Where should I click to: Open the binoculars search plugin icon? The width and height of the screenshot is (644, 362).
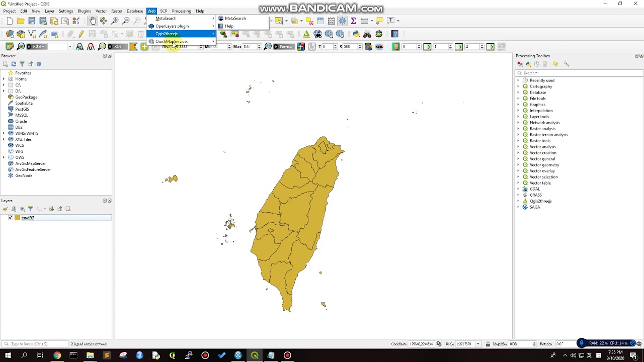[367, 34]
